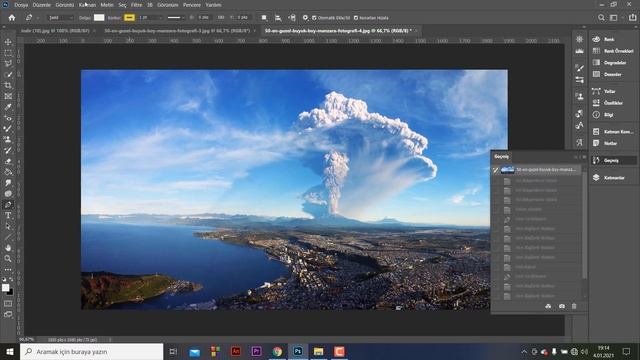Select the Eyedropper tool

[8, 107]
